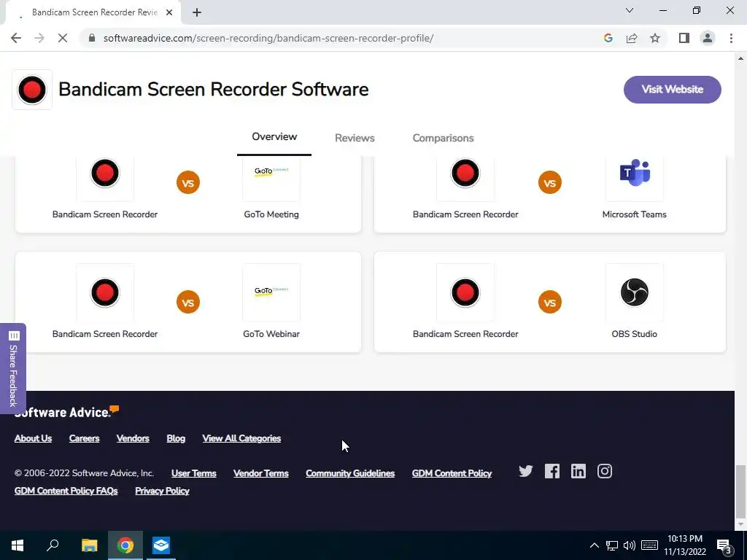
Task: Open Windows taskbar search
Action: pyautogui.click(x=53, y=545)
